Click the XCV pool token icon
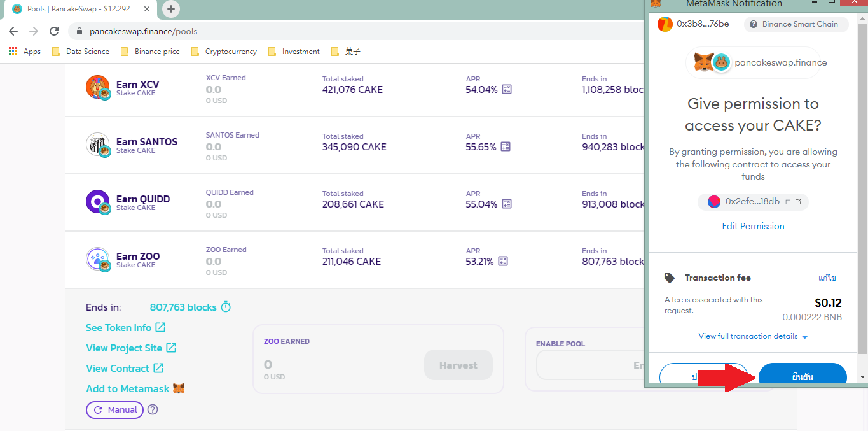The width and height of the screenshot is (868, 431). (98, 88)
